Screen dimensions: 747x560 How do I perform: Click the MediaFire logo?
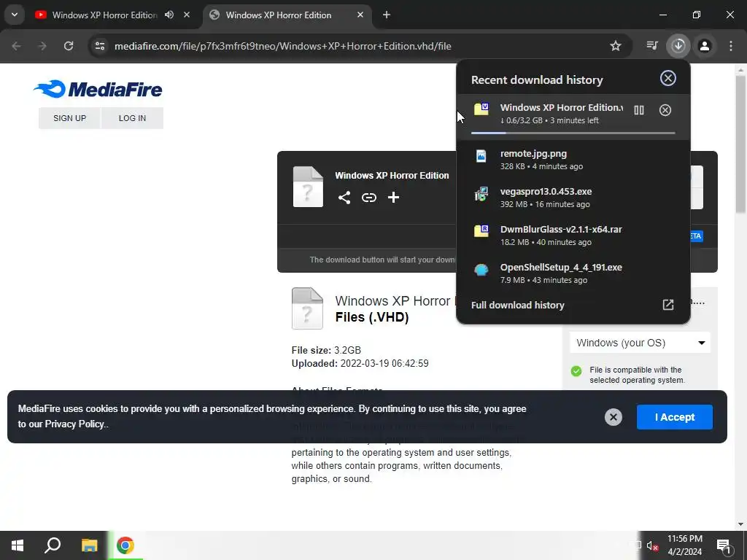(x=98, y=89)
